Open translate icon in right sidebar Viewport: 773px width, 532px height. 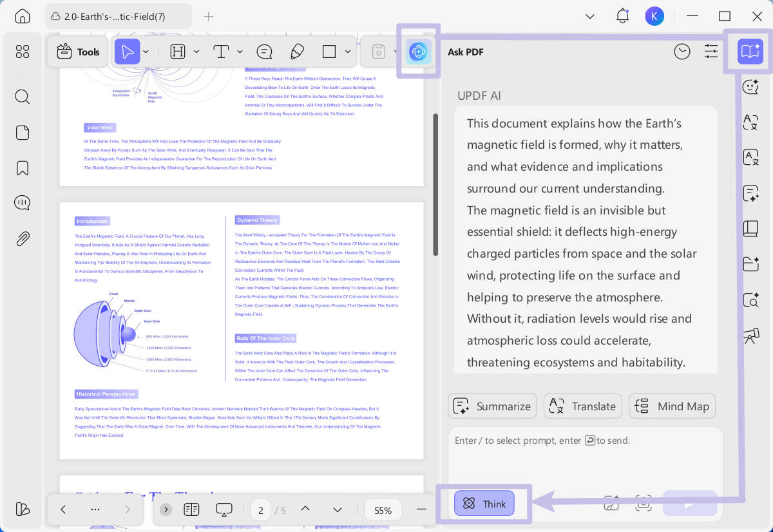pos(750,122)
